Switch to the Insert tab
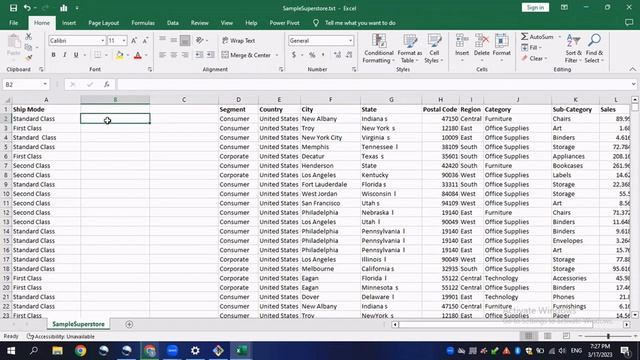The image size is (640, 360). click(69, 23)
